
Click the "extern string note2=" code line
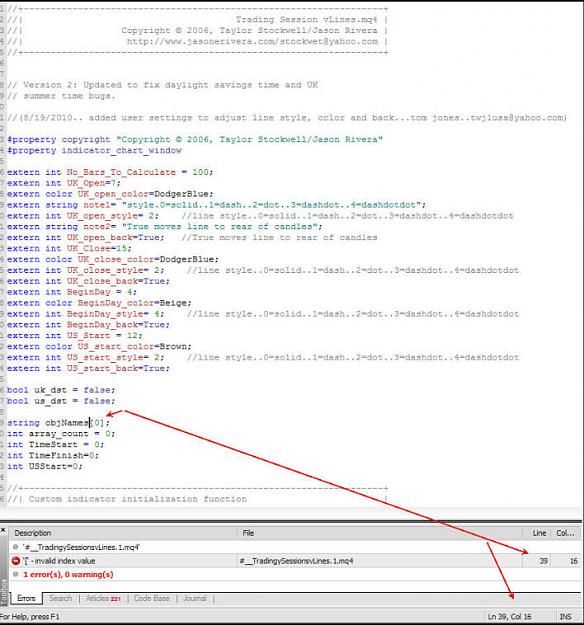coord(165,227)
